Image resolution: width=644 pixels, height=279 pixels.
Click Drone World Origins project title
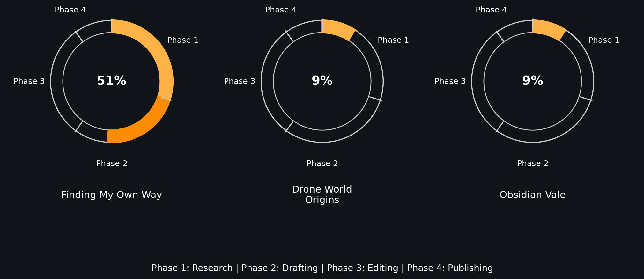(x=322, y=195)
